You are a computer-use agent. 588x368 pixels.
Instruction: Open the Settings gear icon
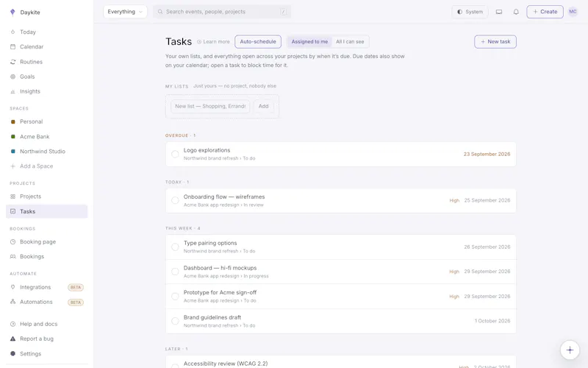(x=12, y=353)
